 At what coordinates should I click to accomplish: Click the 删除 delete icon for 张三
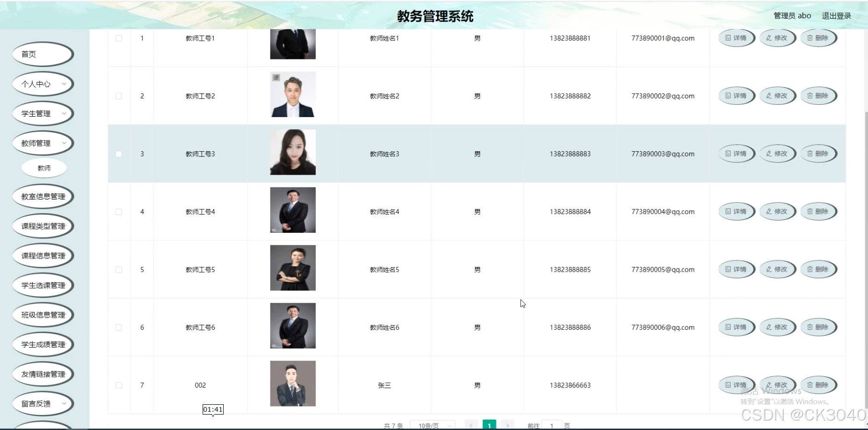[818, 385]
